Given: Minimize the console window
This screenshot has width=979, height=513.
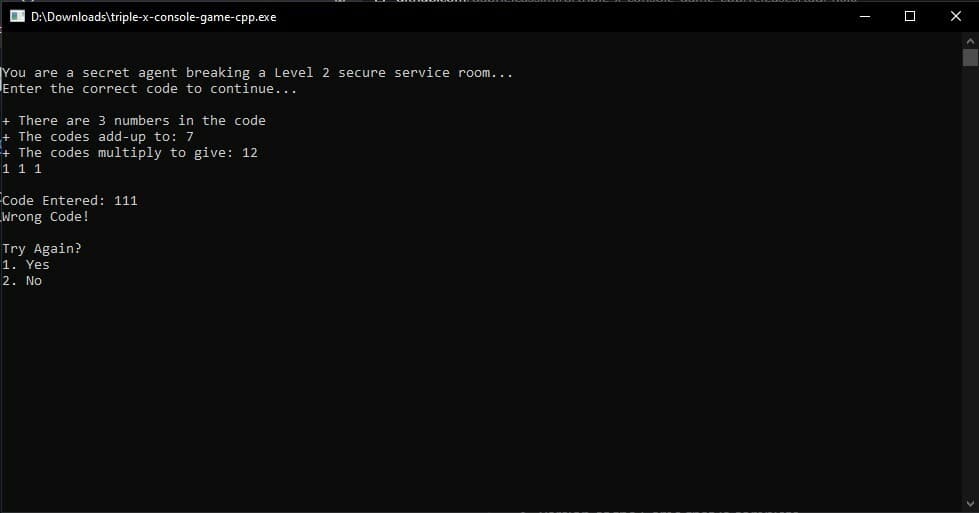Looking at the screenshot, I should point(865,16).
